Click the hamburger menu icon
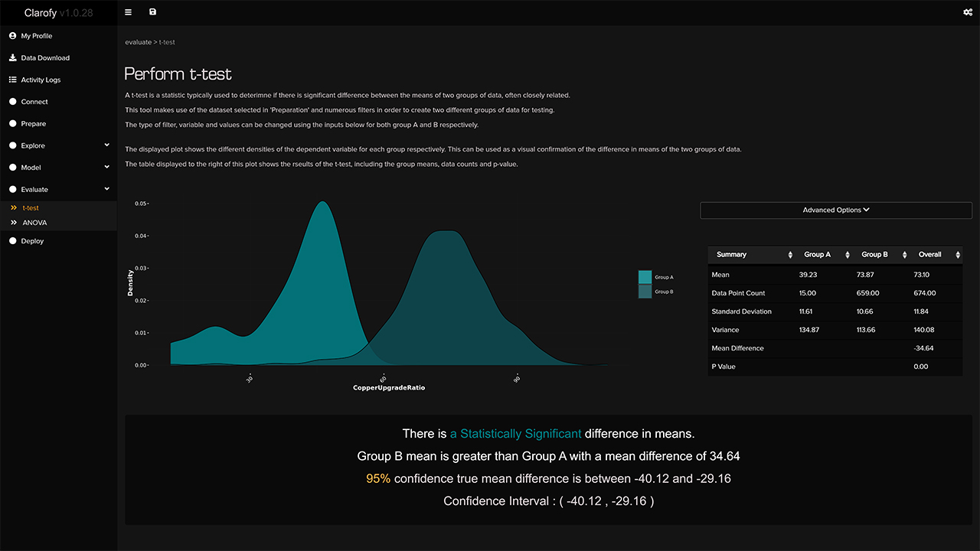This screenshot has height=551, width=980. pyautogui.click(x=128, y=12)
